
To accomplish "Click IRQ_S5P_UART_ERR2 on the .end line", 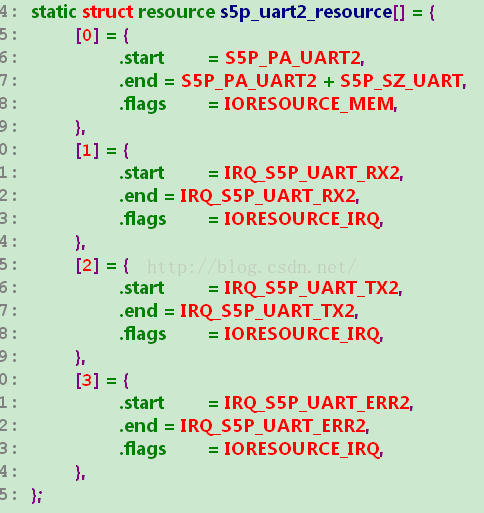I will point(273,426).
